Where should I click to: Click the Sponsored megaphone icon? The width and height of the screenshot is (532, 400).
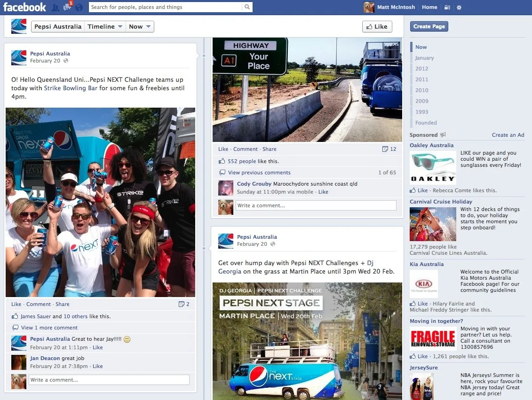tap(443, 134)
